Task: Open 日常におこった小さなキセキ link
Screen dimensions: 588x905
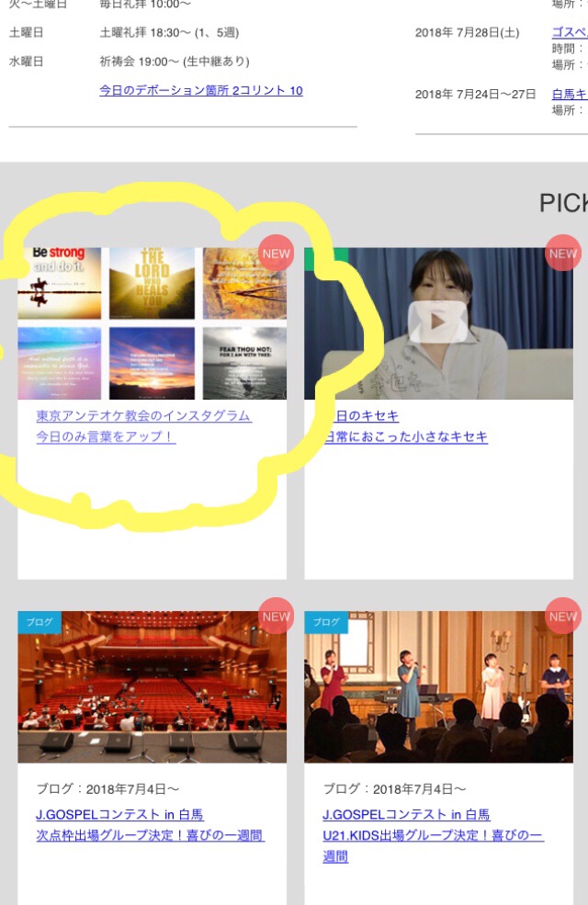Action: (x=406, y=437)
